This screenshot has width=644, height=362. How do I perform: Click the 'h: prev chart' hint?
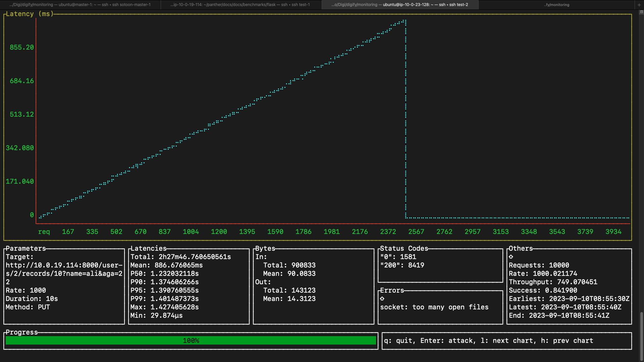pyautogui.click(x=567, y=341)
